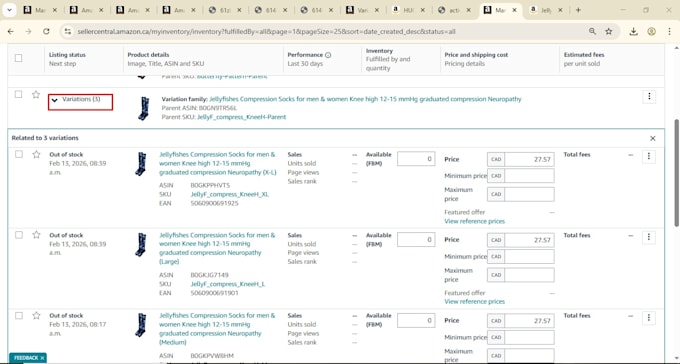Bookmark this page with star icon
The image size is (680, 364).
tap(609, 31)
